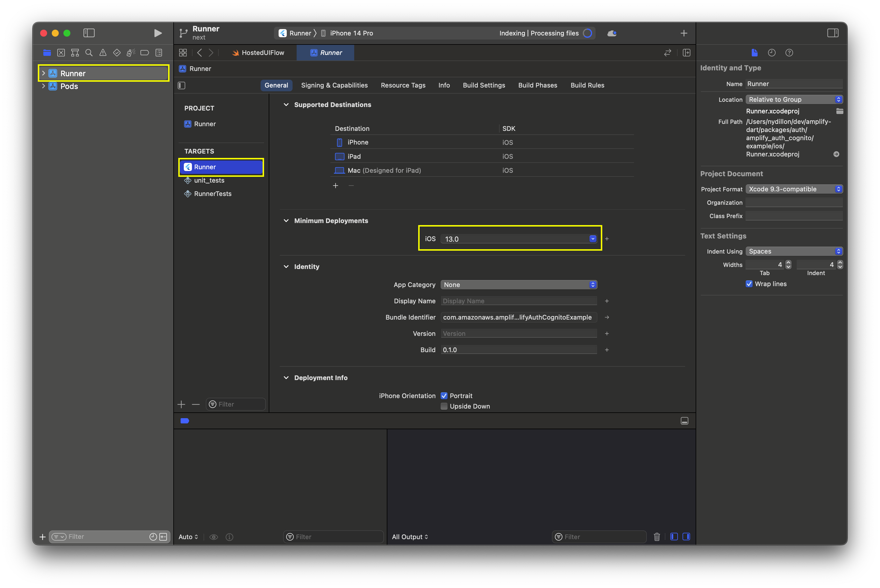Show the File inspector
This screenshot has height=588, width=880.
[755, 53]
